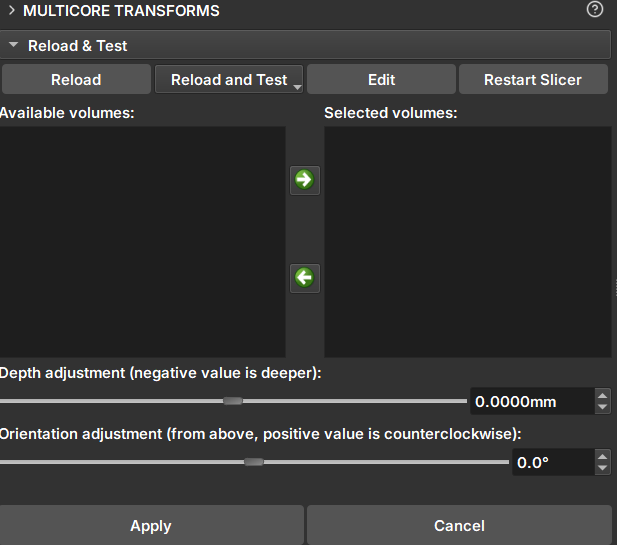Decrease orientation adjustment with the down arrow
This screenshot has height=545, width=617.
click(602, 469)
